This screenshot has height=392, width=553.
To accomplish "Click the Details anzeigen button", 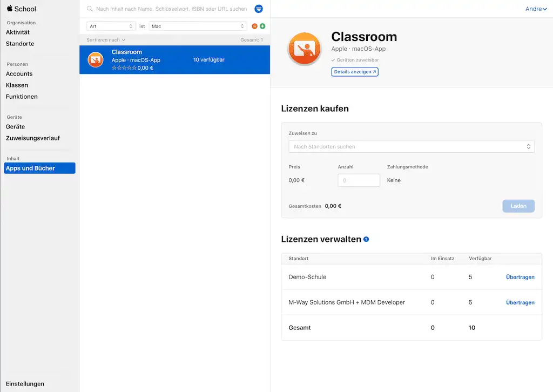I will 355,72.
